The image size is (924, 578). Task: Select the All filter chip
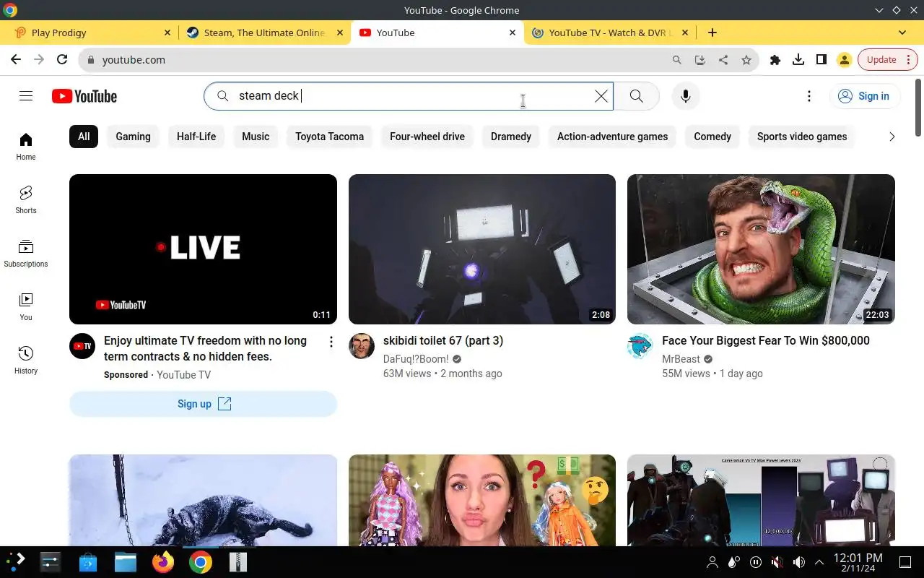tap(84, 137)
